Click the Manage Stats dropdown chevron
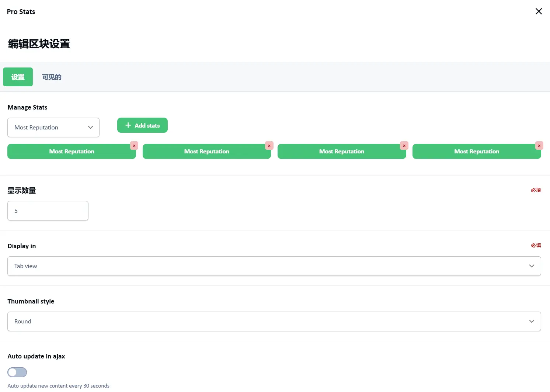The width and height of the screenshot is (550, 392). pos(90,128)
